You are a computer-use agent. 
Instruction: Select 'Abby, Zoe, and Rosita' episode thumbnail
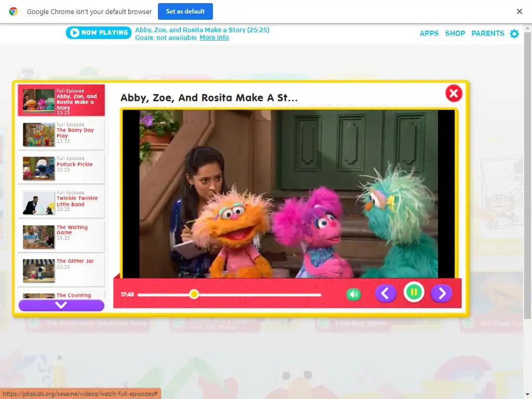pyautogui.click(x=38, y=100)
